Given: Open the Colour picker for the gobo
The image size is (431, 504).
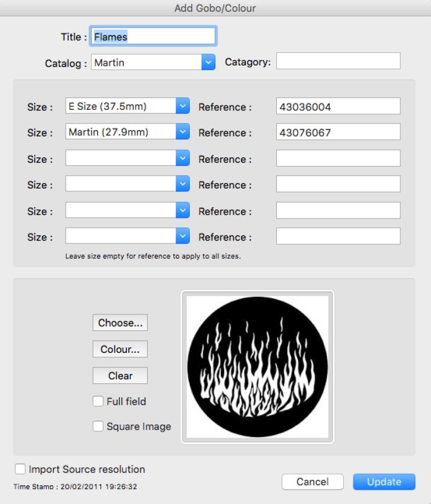Looking at the screenshot, I should [120, 349].
